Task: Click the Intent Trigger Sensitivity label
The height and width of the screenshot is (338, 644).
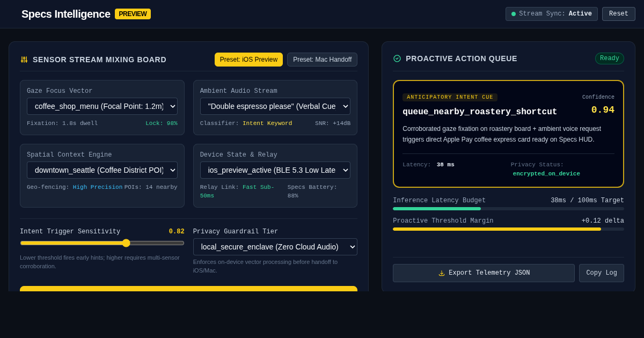Action: tap(70, 232)
